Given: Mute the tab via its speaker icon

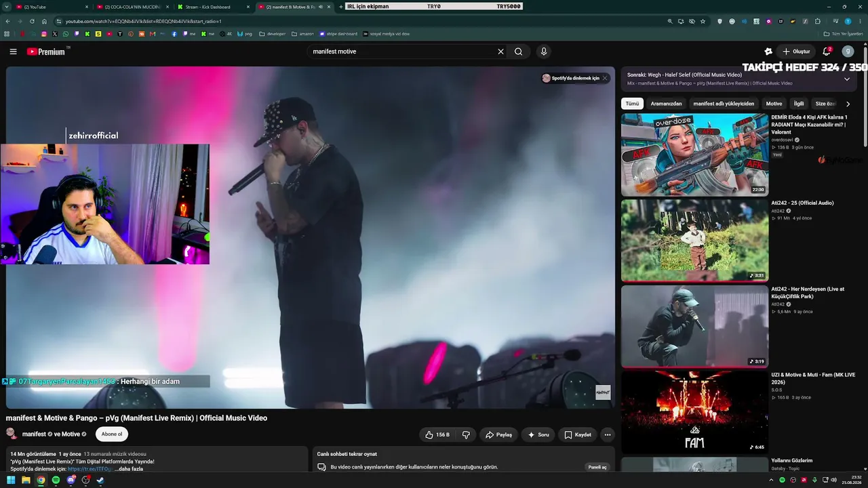Looking at the screenshot, I should [x=321, y=7].
